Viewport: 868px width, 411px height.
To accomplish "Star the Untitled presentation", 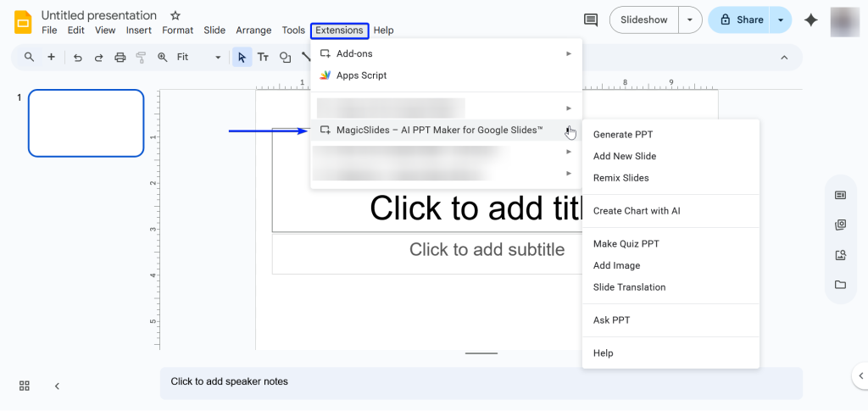I will 175,15.
